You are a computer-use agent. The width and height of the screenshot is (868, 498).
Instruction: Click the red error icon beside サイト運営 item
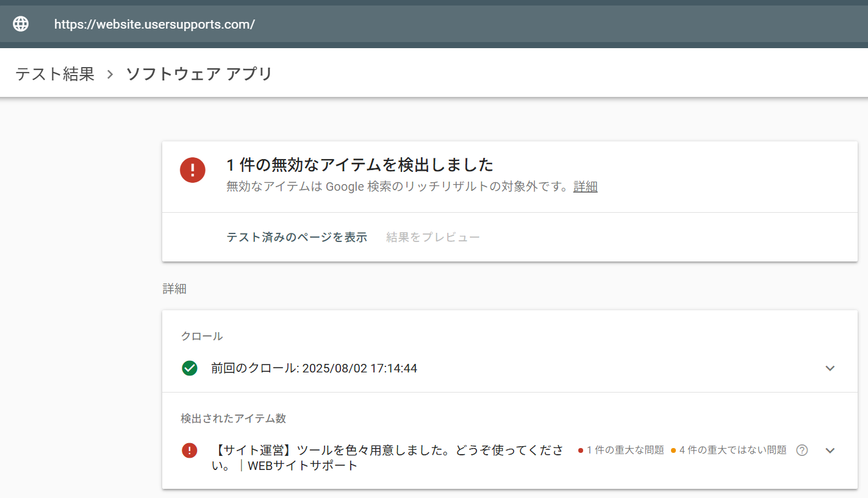point(190,450)
